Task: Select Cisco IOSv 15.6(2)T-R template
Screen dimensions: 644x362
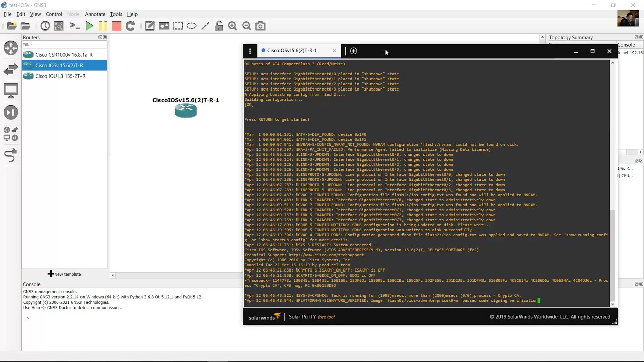Action: pyautogui.click(x=64, y=65)
